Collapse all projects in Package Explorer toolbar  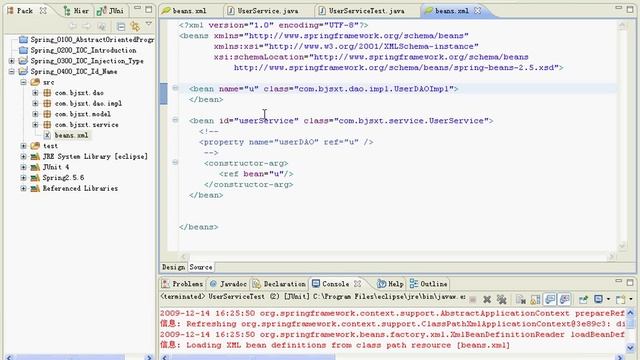121,27
